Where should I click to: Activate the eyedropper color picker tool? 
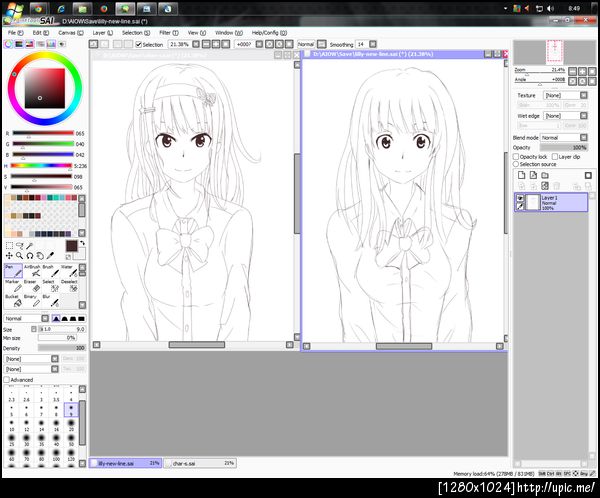[x=51, y=256]
